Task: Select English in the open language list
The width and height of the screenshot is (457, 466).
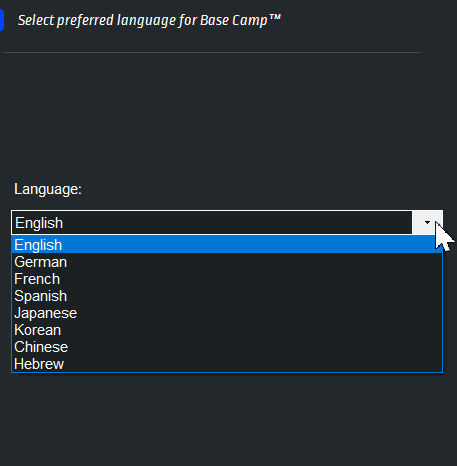Action: coord(227,245)
